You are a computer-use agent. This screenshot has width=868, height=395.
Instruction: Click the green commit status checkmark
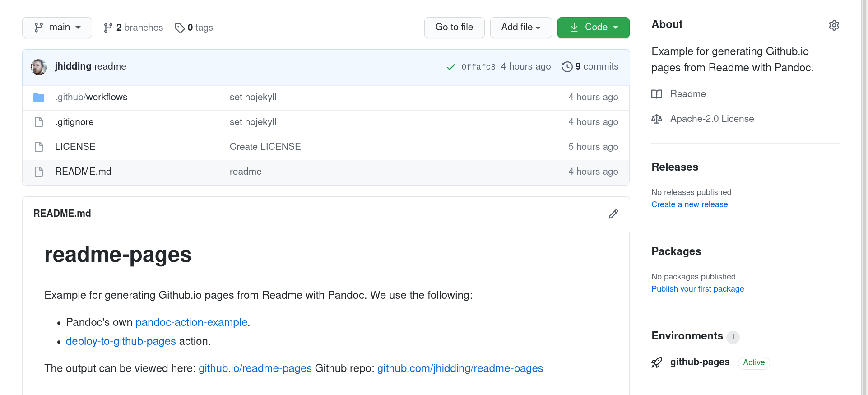(x=450, y=67)
